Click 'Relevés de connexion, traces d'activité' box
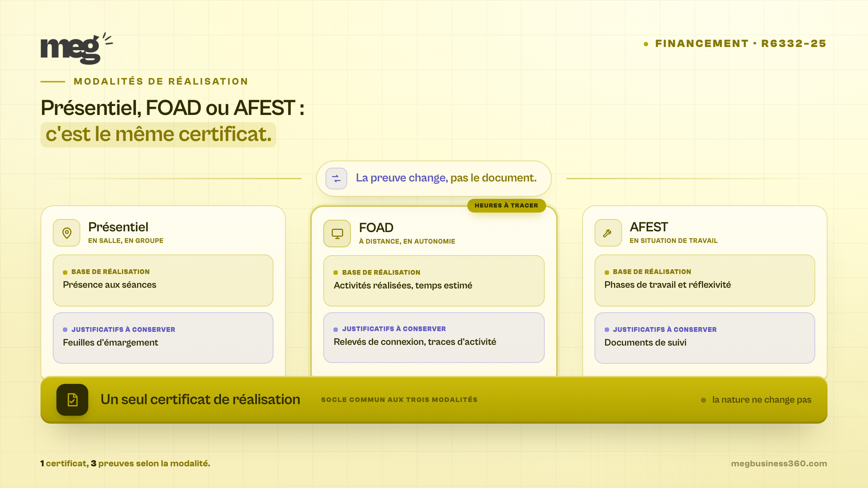The height and width of the screenshot is (488, 868). pos(434,338)
